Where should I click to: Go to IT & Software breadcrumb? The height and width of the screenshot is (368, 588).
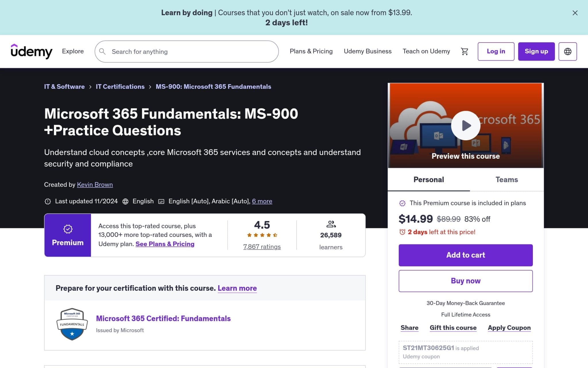[64, 87]
